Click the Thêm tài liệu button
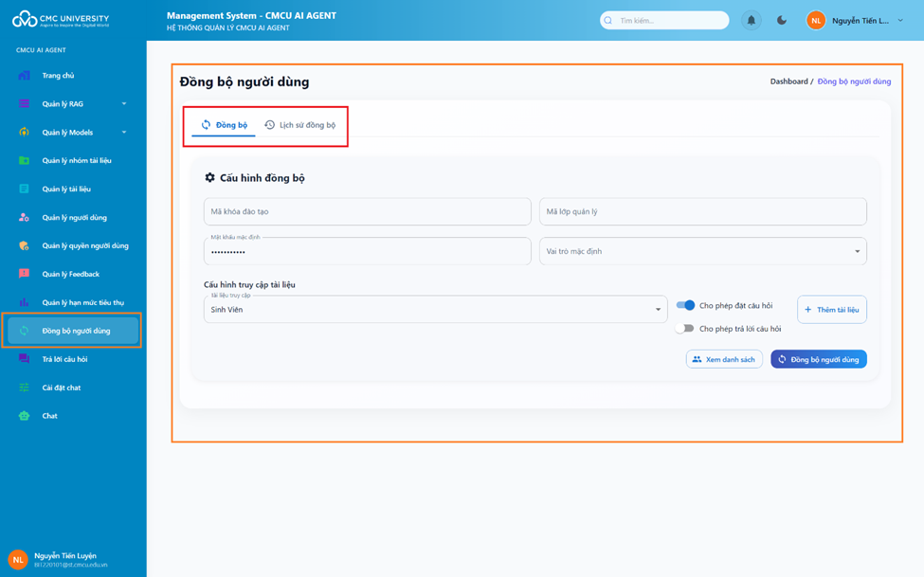 pyautogui.click(x=831, y=310)
